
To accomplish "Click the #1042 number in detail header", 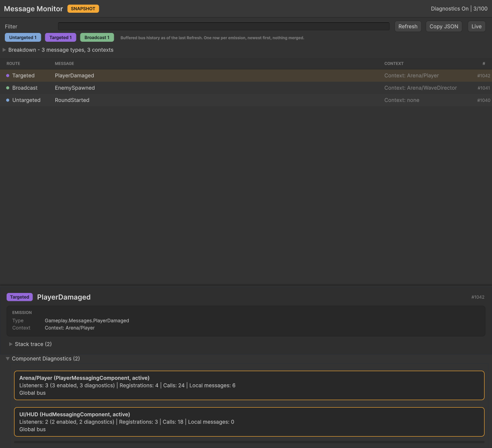I will click(x=478, y=297).
